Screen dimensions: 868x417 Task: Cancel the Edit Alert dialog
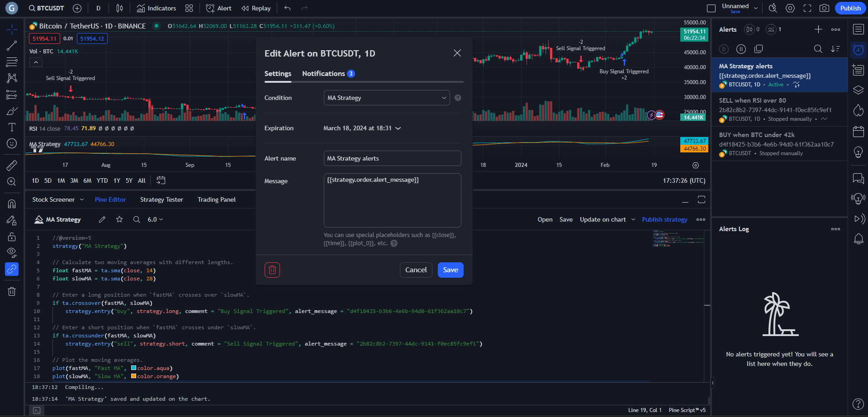[x=416, y=270]
